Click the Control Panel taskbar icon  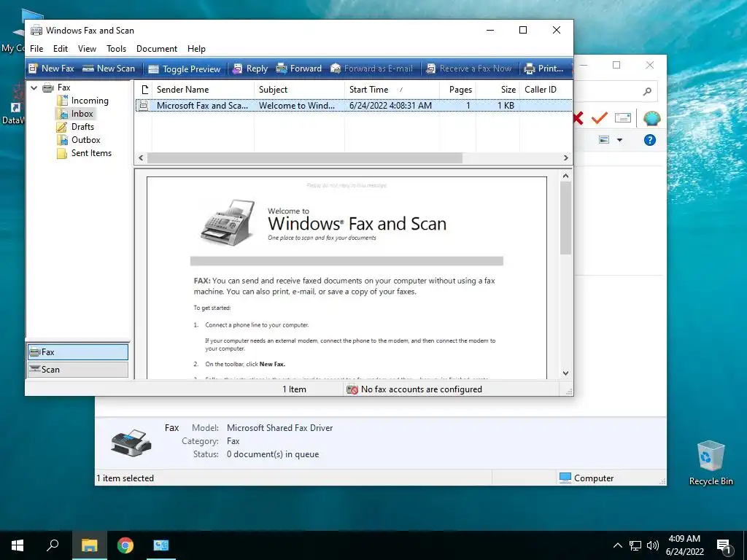(161, 545)
